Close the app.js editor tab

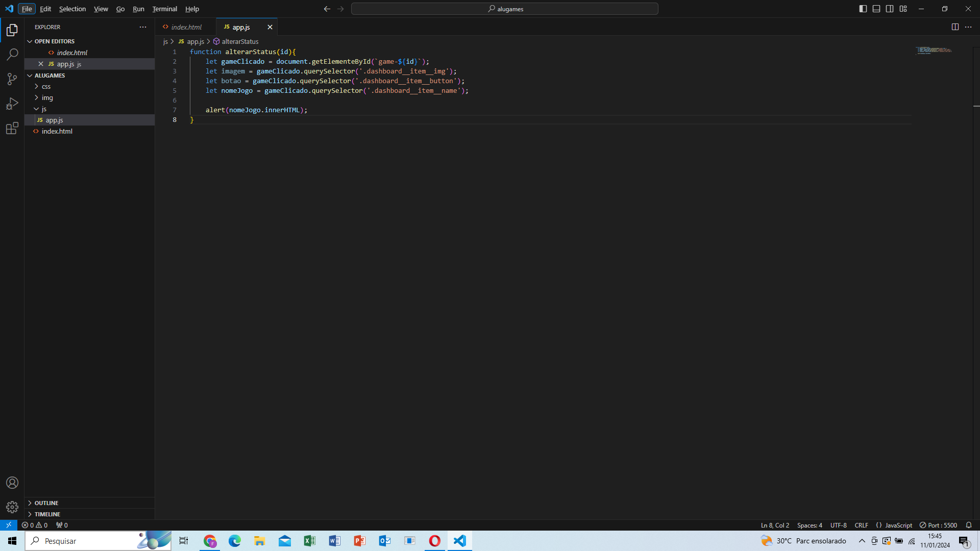coord(270,27)
